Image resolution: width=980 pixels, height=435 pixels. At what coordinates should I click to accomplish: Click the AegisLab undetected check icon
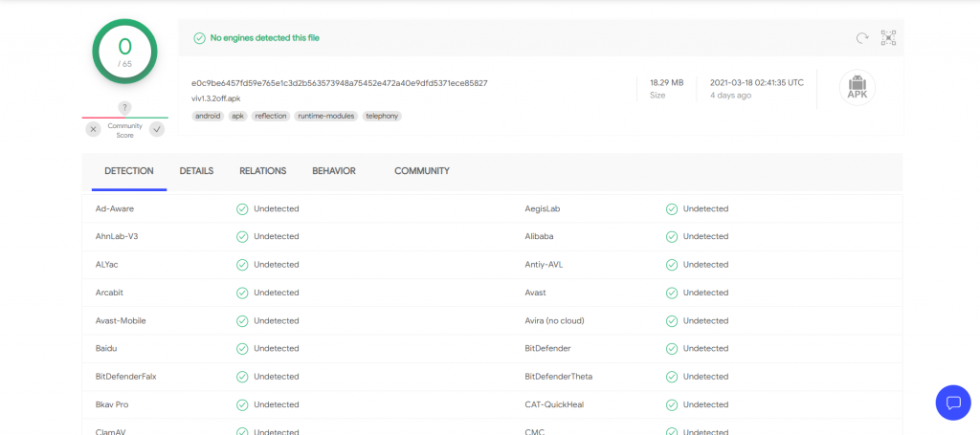[671, 209]
